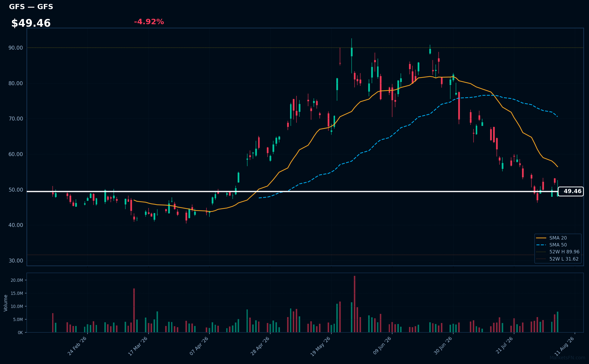
Task: Click the 49.46 price tag on right axis
Action: 571,191
